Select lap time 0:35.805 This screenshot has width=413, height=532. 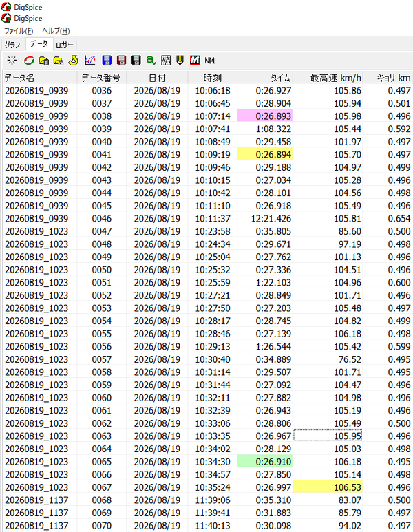click(x=265, y=231)
